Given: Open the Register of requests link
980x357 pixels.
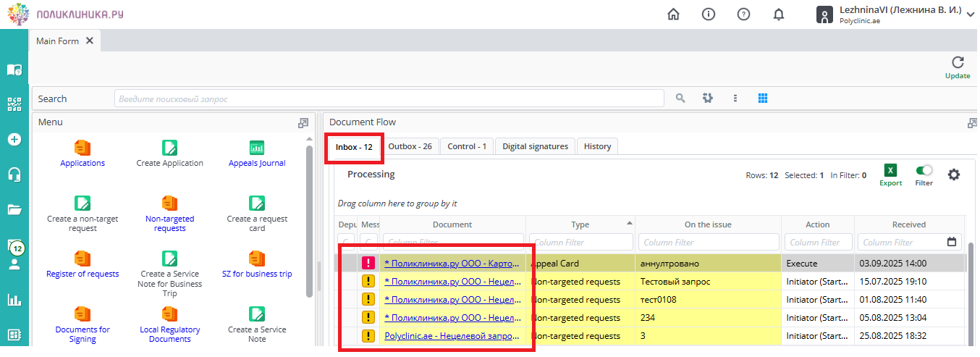Looking at the screenshot, I should (83, 274).
